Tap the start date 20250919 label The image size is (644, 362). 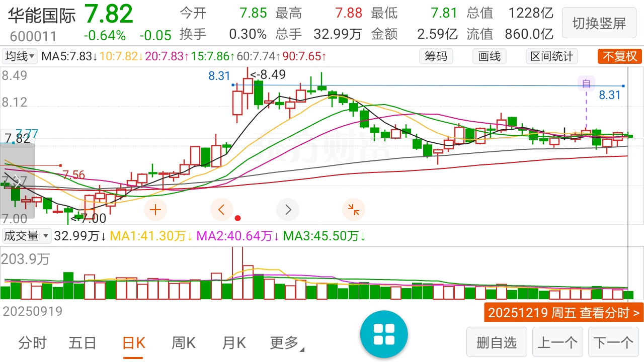[32, 311]
